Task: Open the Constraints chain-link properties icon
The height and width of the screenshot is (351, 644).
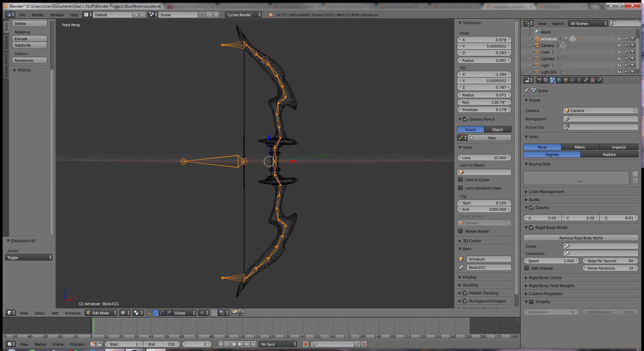Action: pos(572,80)
